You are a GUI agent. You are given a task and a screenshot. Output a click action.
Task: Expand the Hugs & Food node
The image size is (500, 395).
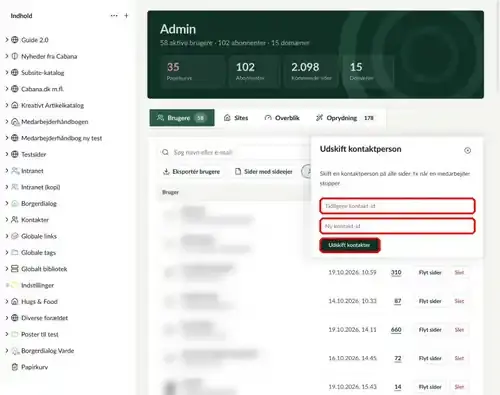click(7, 301)
